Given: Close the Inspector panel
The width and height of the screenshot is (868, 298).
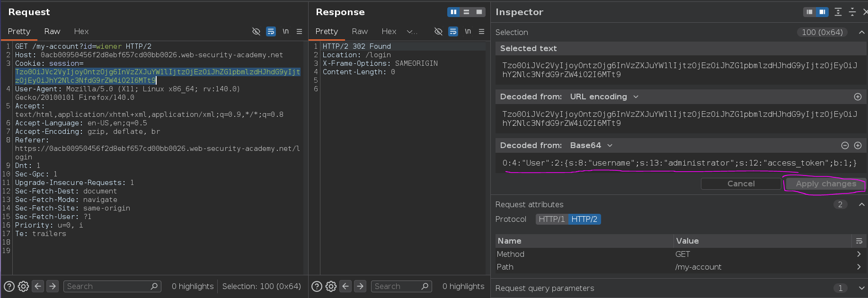Looking at the screenshot, I should click(865, 12).
